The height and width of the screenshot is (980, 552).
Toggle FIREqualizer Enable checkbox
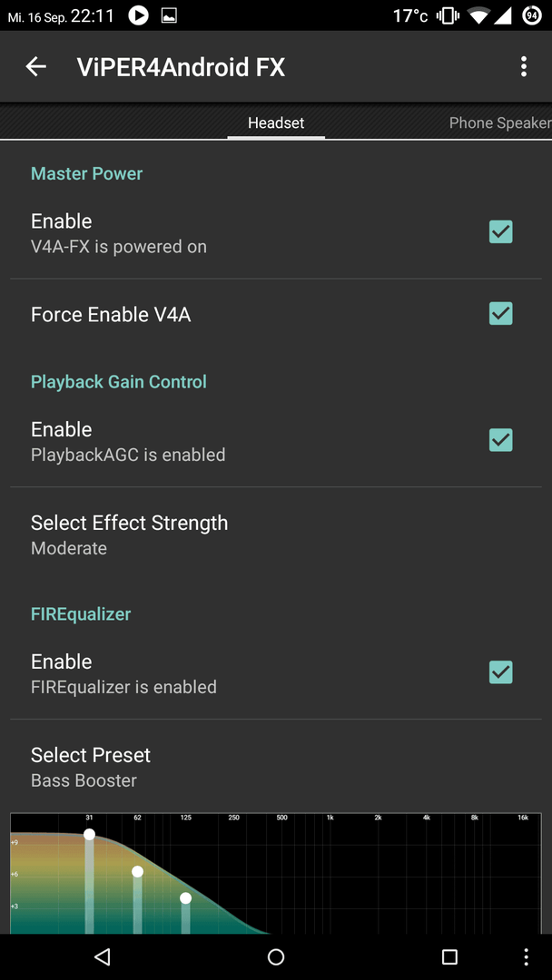501,672
